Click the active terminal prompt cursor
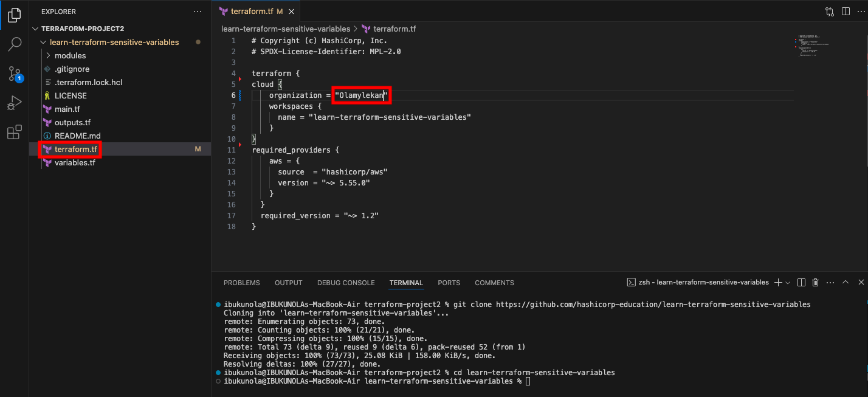 click(x=528, y=381)
